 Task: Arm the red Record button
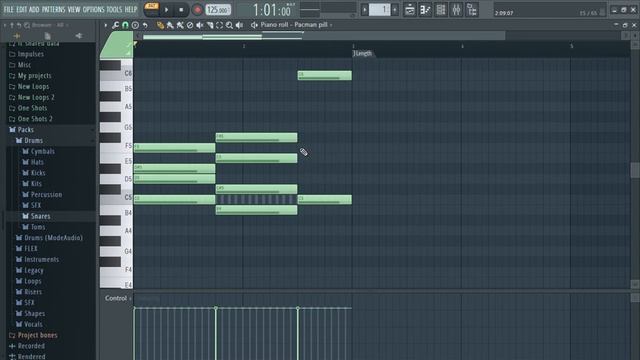(197, 10)
